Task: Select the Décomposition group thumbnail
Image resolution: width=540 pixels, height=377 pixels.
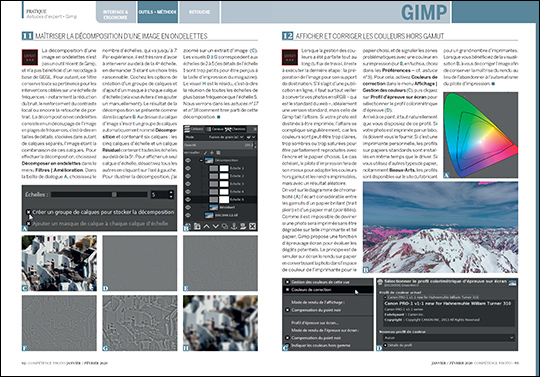Action: click(209, 160)
